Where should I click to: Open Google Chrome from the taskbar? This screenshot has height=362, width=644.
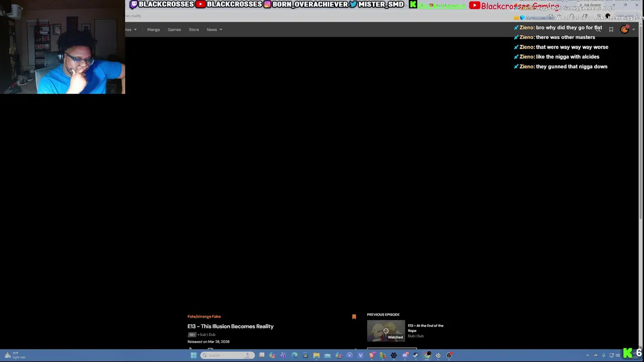click(427, 355)
